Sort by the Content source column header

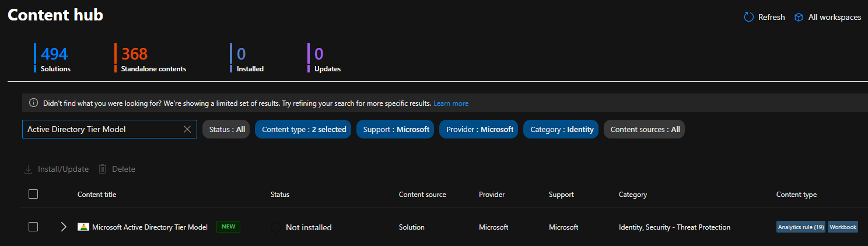pos(422,194)
